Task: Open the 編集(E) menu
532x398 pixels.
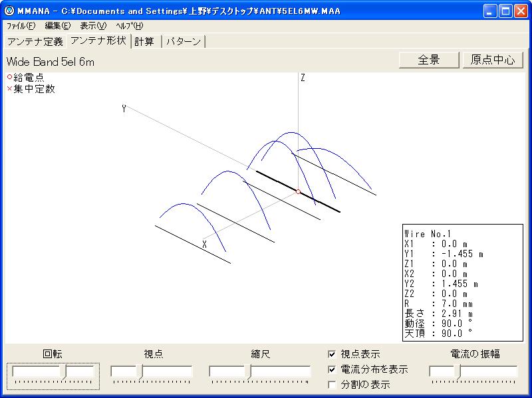Action: coord(57,26)
